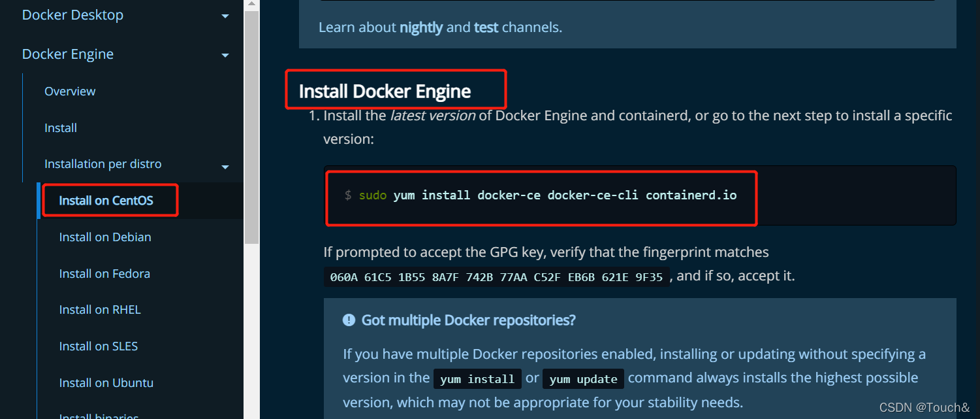Image resolution: width=980 pixels, height=419 pixels.
Task: Select Install on Fedora
Action: 104,274
